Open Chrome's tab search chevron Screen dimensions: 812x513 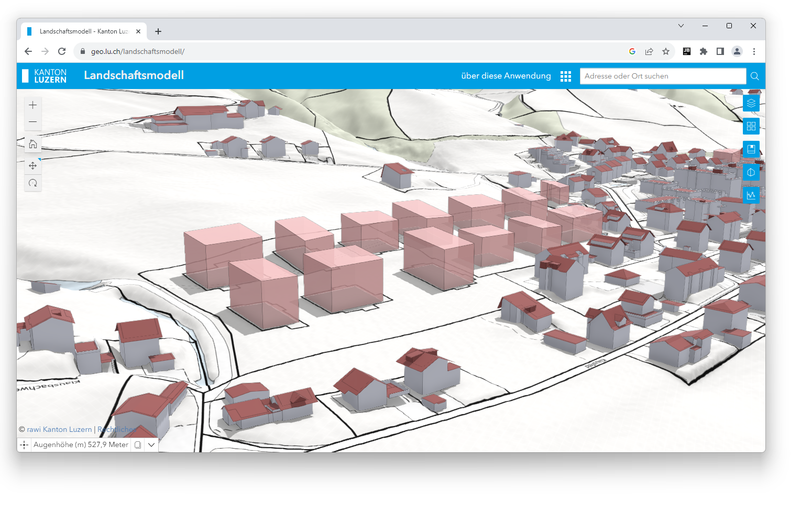(681, 26)
